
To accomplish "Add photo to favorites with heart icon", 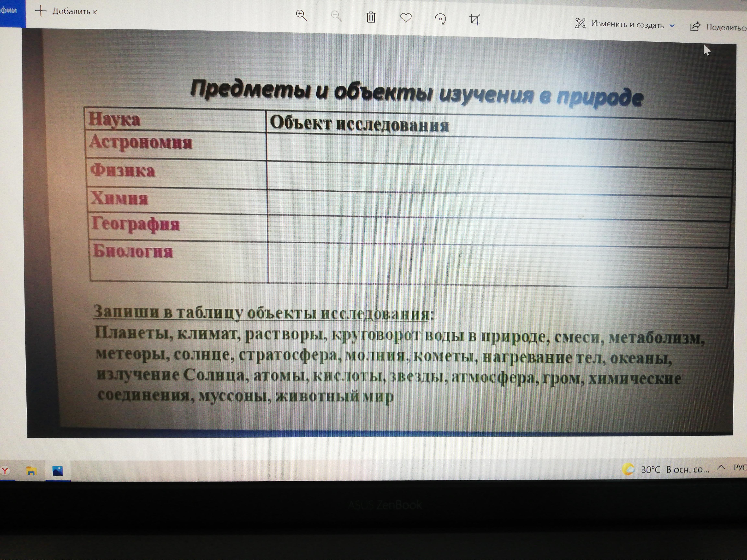I will (x=406, y=17).
